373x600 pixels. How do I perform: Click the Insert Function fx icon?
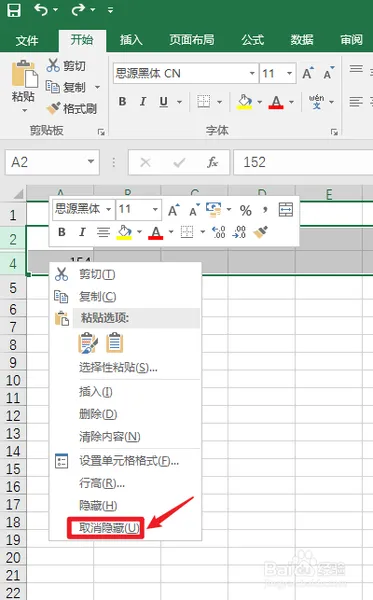click(x=212, y=162)
